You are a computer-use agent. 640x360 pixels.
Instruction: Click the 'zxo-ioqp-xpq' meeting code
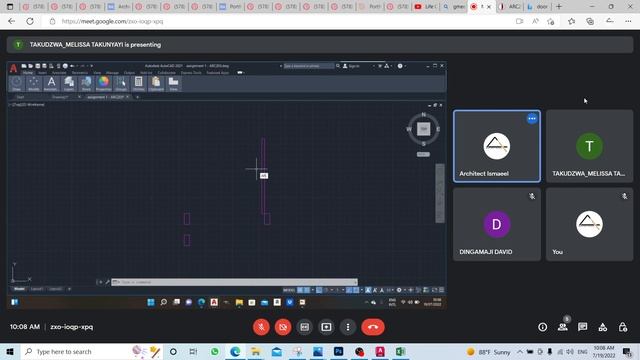point(71,327)
